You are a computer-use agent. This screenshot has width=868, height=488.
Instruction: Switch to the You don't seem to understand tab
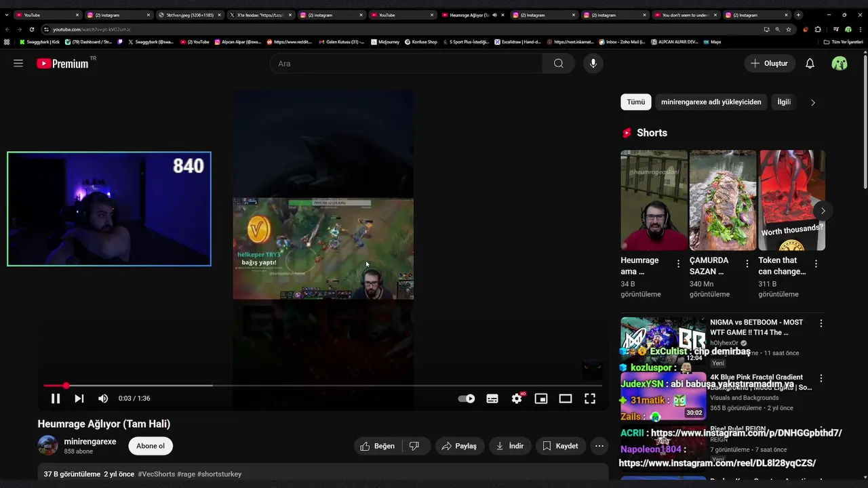(x=684, y=15)
